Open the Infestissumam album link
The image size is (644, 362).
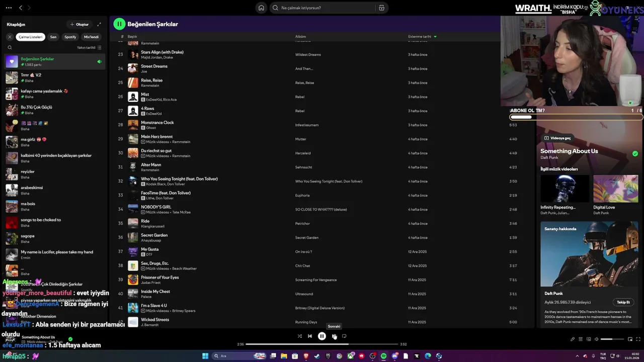307,125
